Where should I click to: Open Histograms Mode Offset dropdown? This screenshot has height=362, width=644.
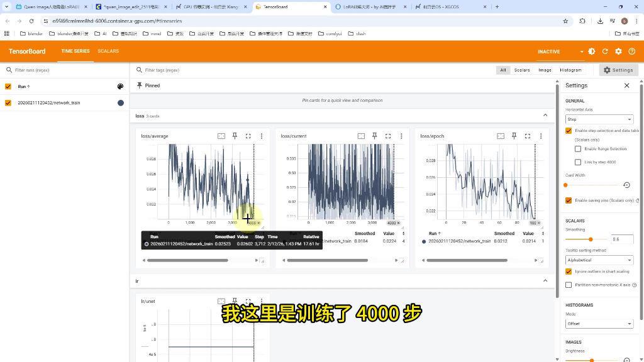point(599,324)
